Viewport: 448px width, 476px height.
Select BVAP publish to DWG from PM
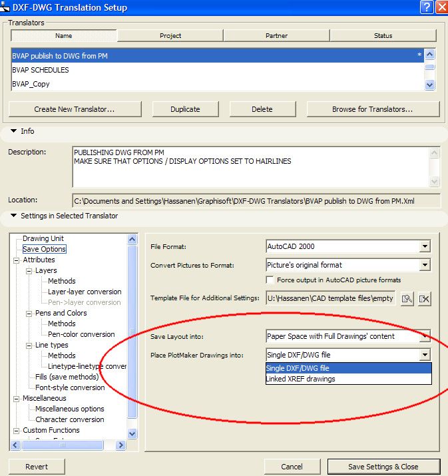(x=217, y=56)
